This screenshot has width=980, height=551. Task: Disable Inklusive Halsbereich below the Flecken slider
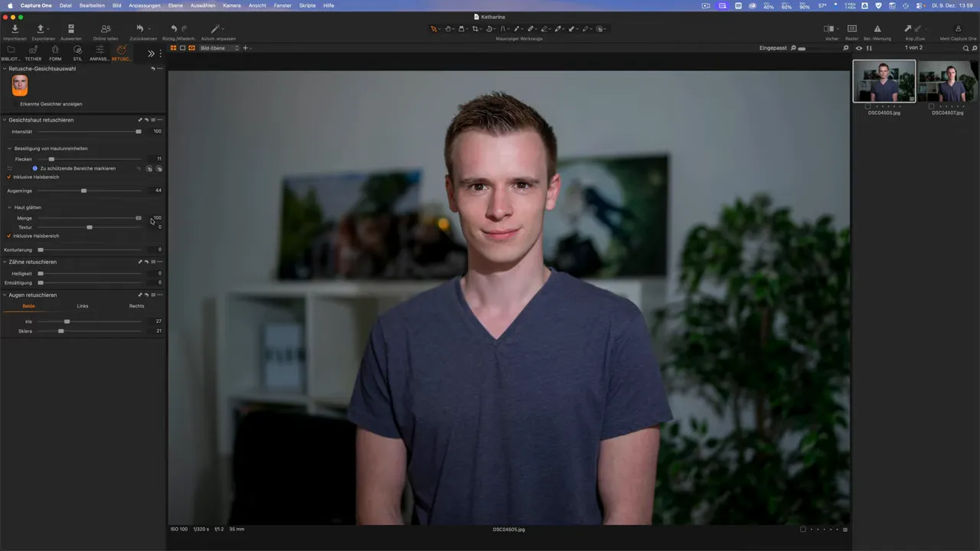[7, 177]
